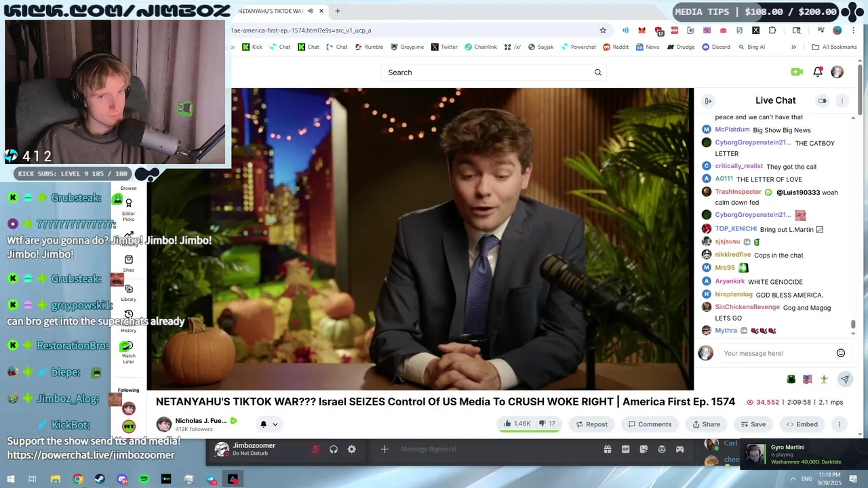The height and width of the screenshot is (488, 868).
Task: Toggle the Live Chat pop-out switch
Action: [x=822, y=101]
